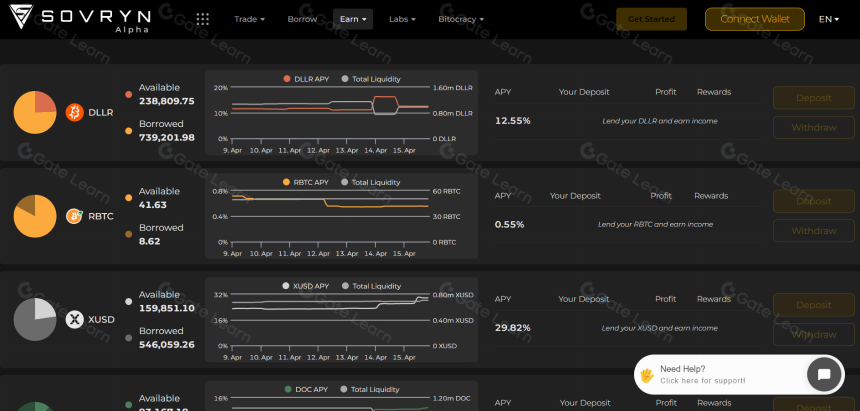Click RBTC available value 41.63

152,205
